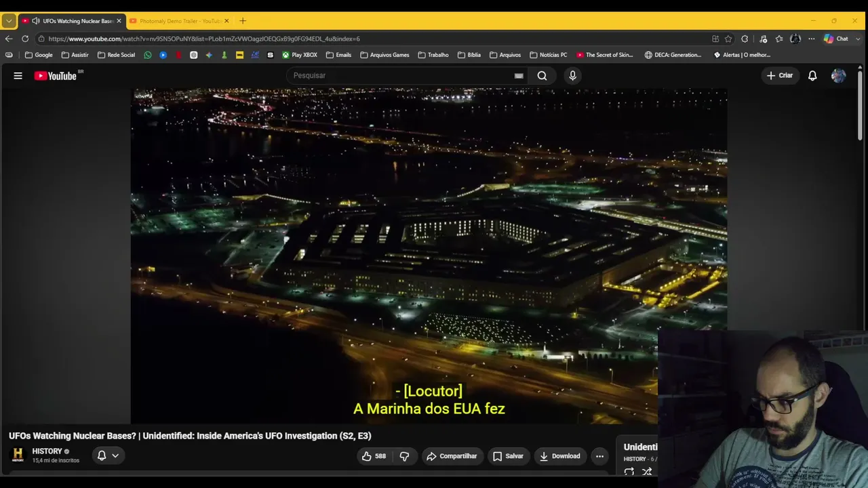Click the video player to pause
The height and width of the screenshot is (488, 868).
click(x=429, y=256)
